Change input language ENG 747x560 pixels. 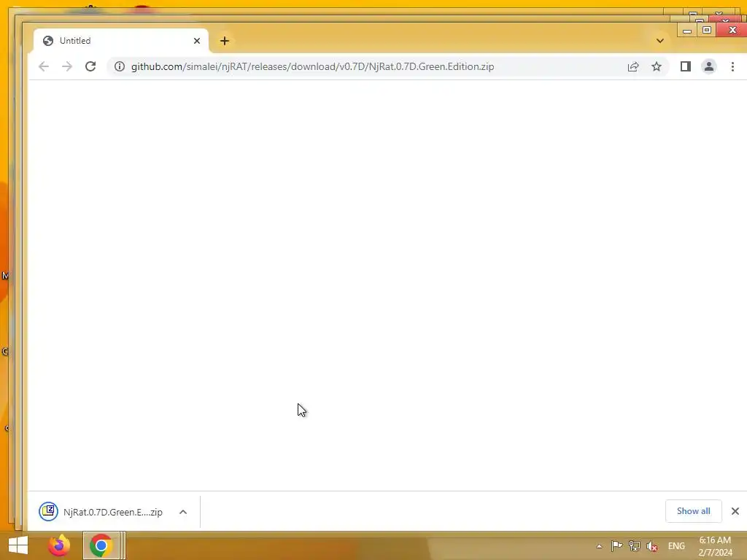[676, 546]
